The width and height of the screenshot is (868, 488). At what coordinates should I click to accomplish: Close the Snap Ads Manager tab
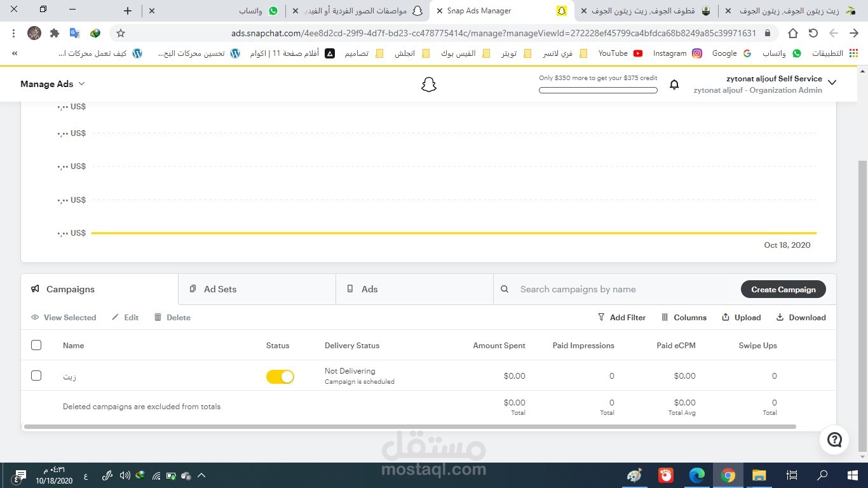coord(440,11)
